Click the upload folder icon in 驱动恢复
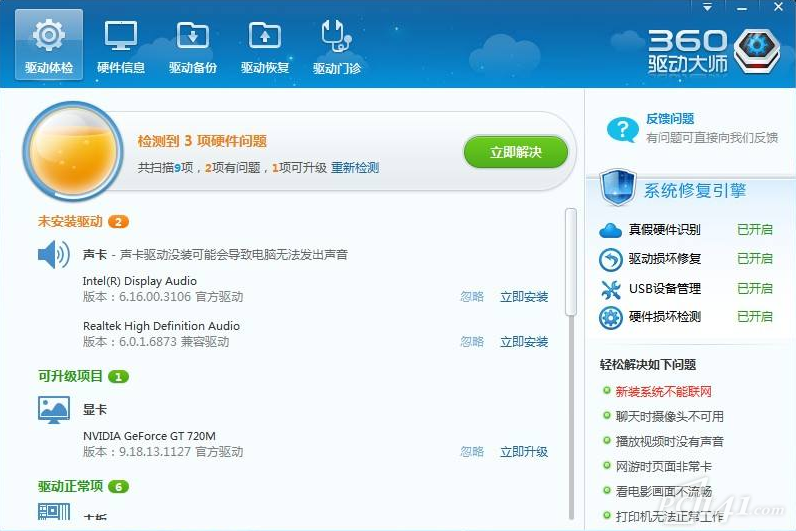The width and height of the screenshot is (796, 531). click(x=265, y=35)
